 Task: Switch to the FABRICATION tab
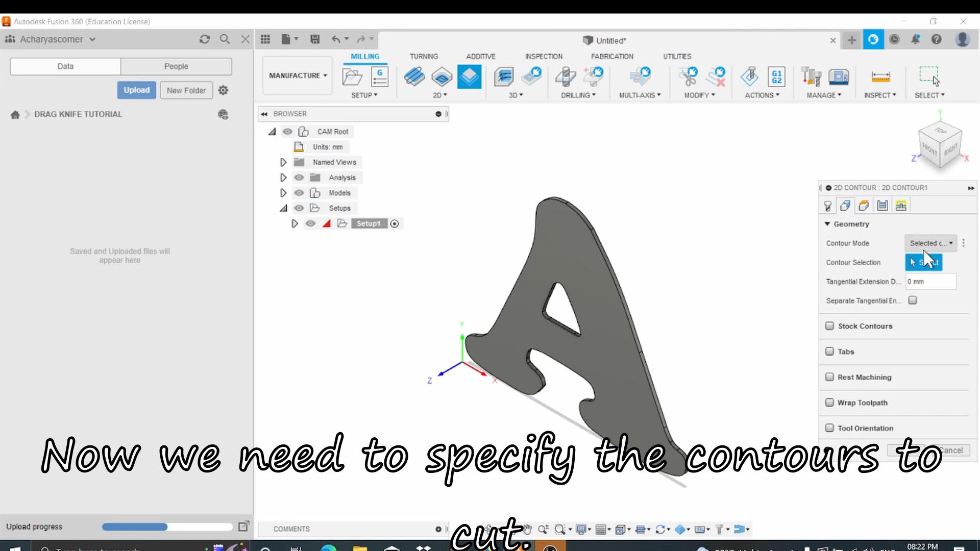(612, 57)
